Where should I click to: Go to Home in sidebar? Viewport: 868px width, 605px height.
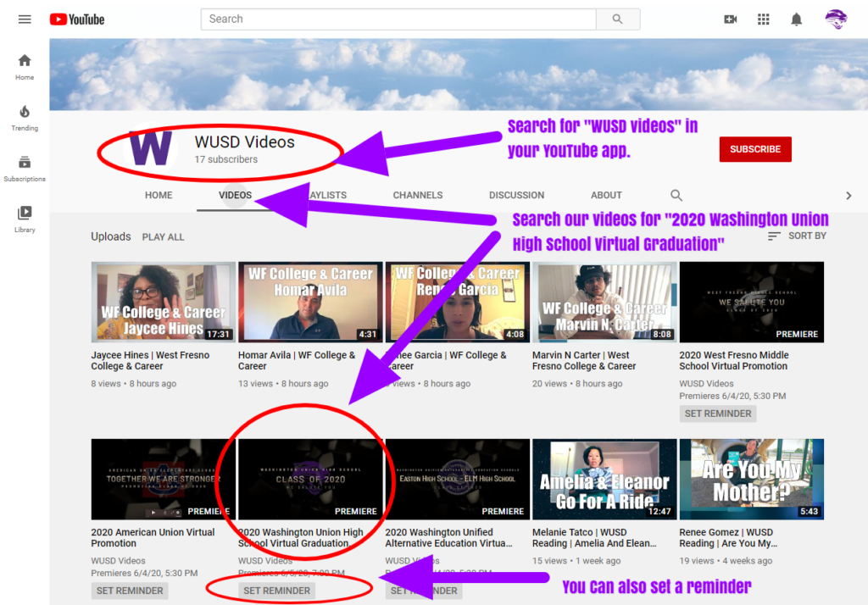pos(25,67)
